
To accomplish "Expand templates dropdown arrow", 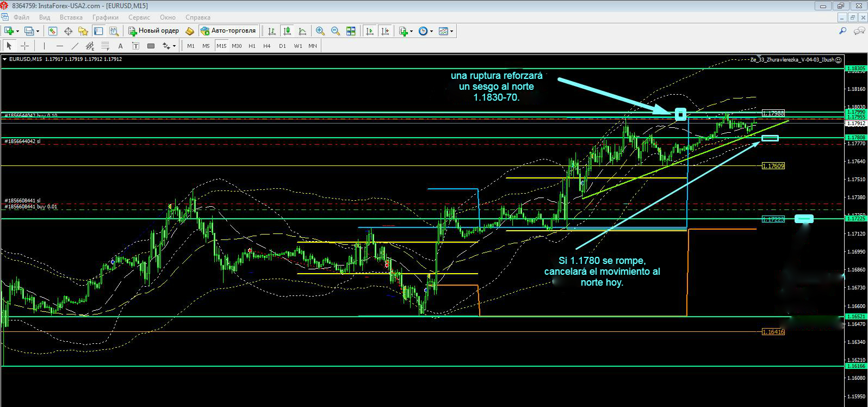I will click(x=452, y=31).
